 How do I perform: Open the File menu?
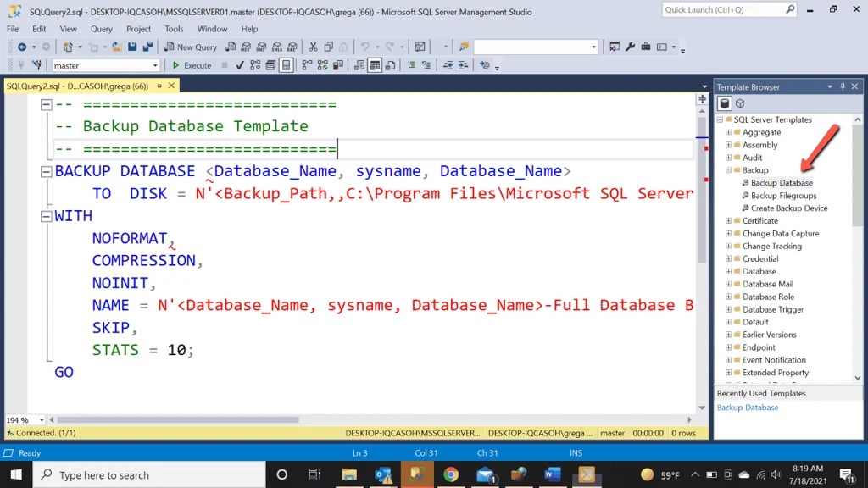coord(13,29)
